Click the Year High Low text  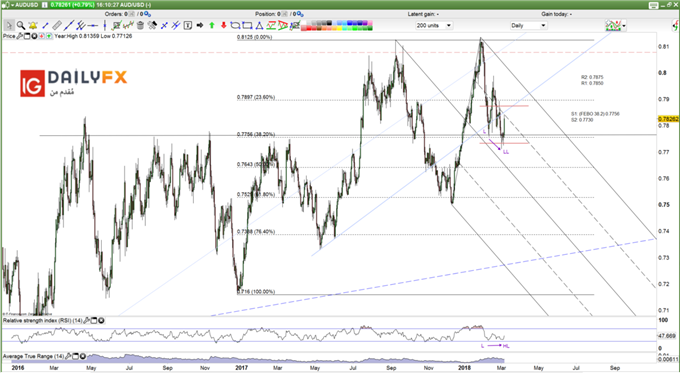tap(93, 36)
